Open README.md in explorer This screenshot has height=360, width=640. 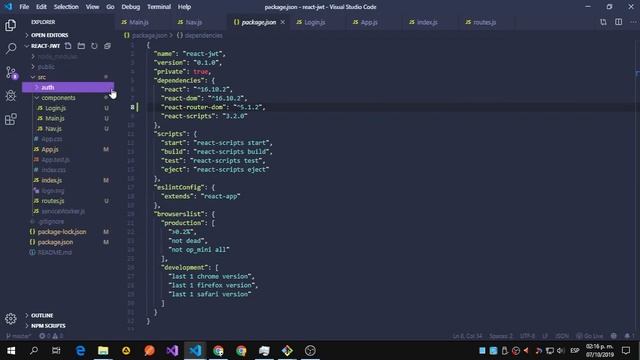pos(55,252)
